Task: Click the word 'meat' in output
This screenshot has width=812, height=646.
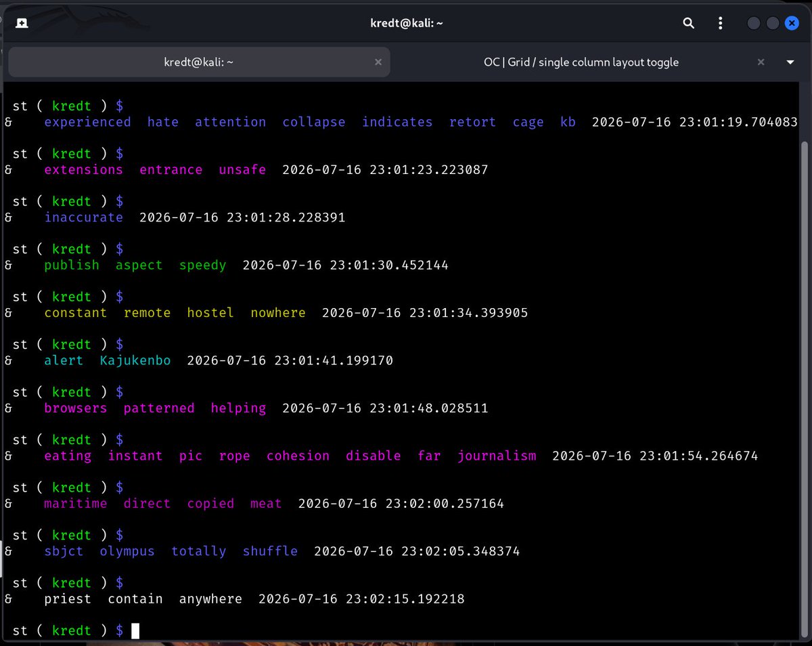Action: pos(266,504)
